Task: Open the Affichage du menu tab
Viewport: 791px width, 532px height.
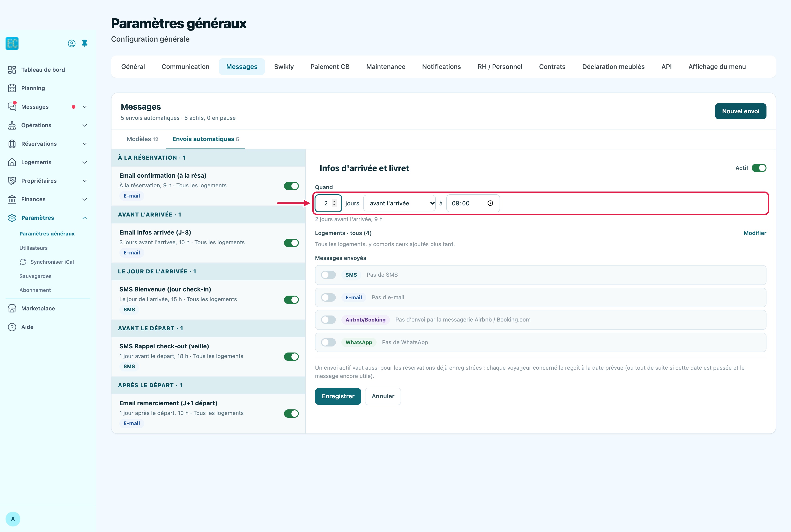Action: coord(717,67)
